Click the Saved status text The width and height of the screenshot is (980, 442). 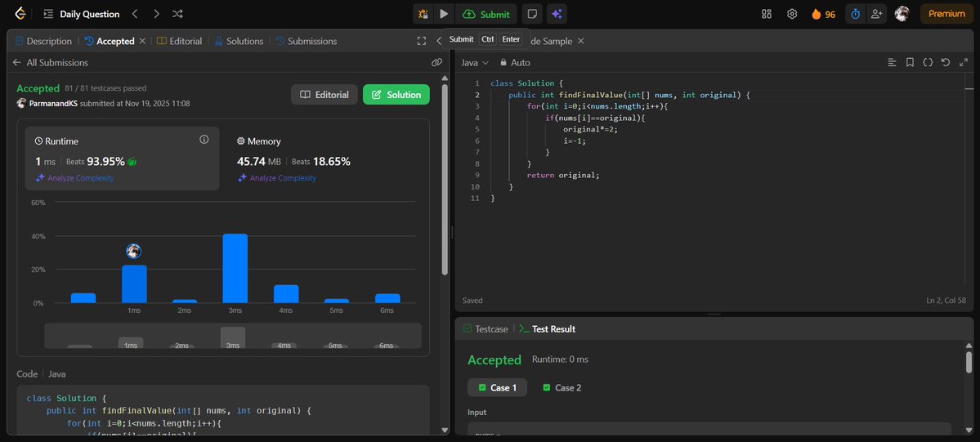(x=472, y=301)
